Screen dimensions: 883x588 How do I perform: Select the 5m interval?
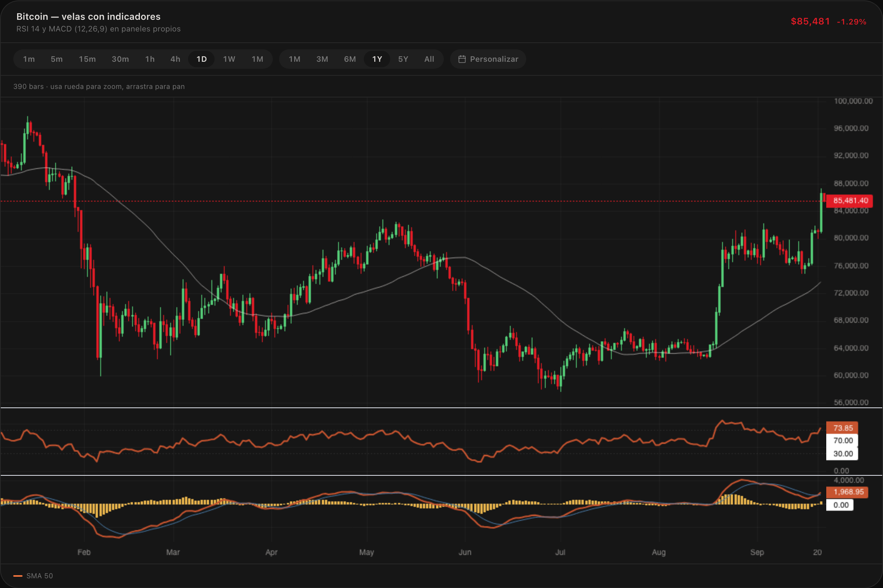coord(57,59)
